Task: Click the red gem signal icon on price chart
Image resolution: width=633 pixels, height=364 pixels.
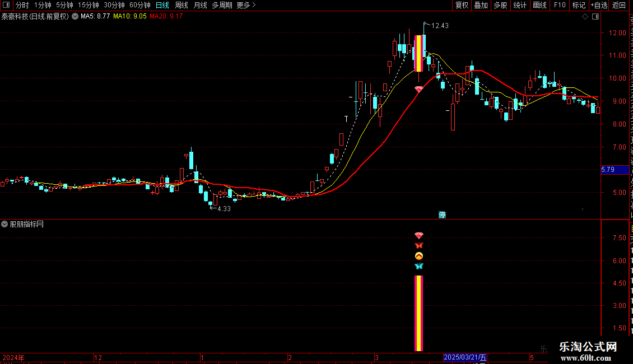Action: (418, 89)
